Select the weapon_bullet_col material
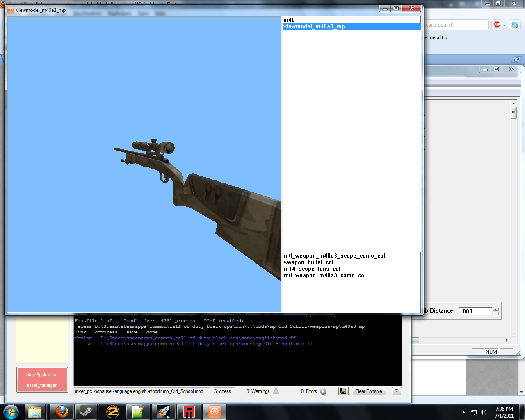 [308, 262]
